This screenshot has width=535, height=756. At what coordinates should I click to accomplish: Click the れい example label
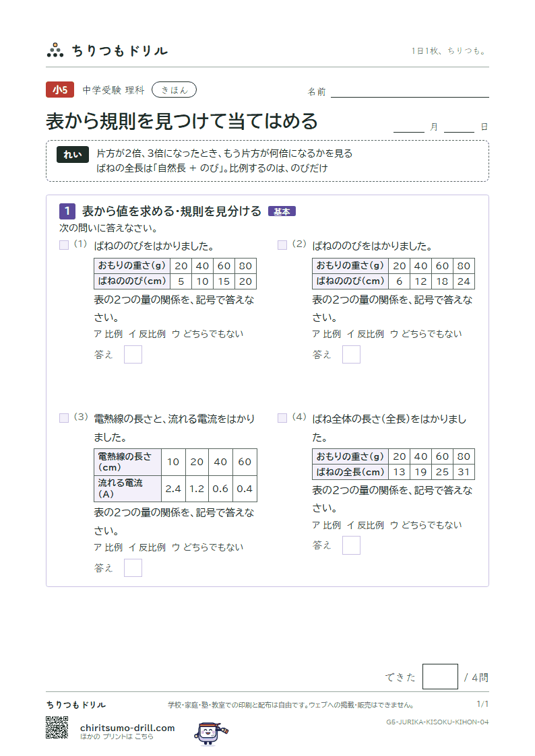(72, 154)
